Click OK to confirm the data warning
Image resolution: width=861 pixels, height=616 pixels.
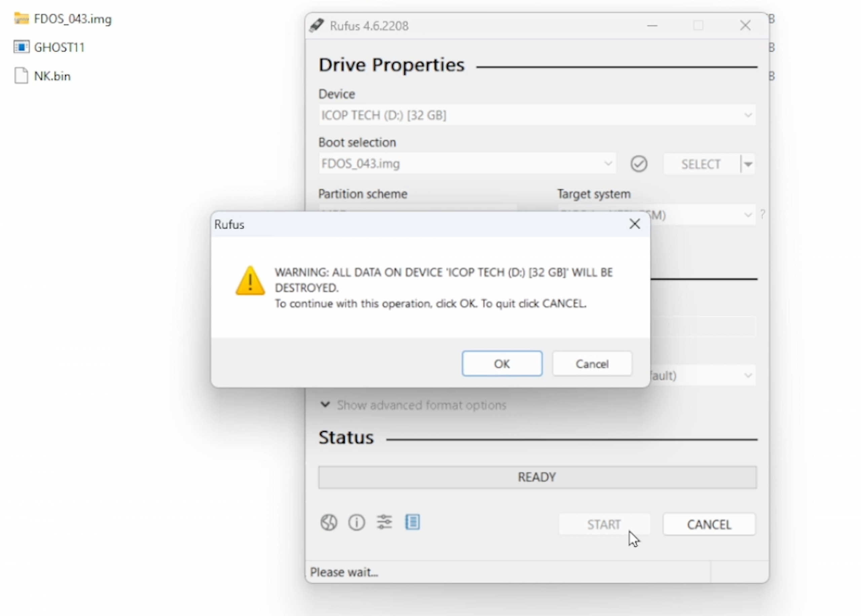[501, 363]
